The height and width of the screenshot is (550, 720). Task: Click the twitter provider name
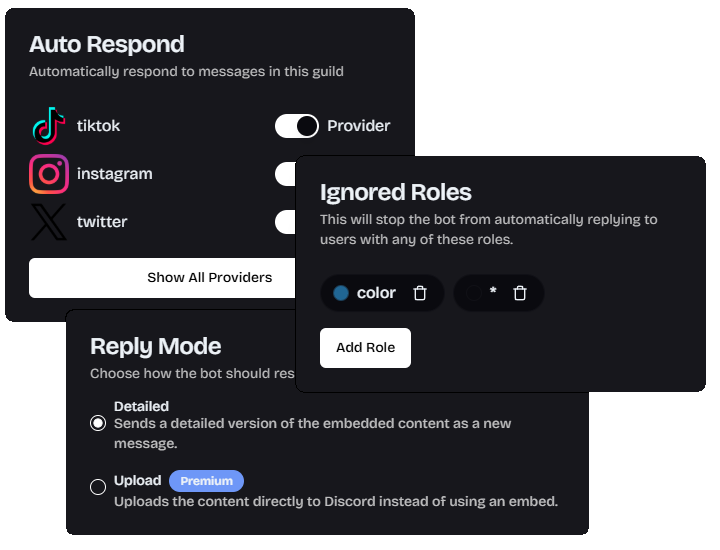(x=102, y=222)
